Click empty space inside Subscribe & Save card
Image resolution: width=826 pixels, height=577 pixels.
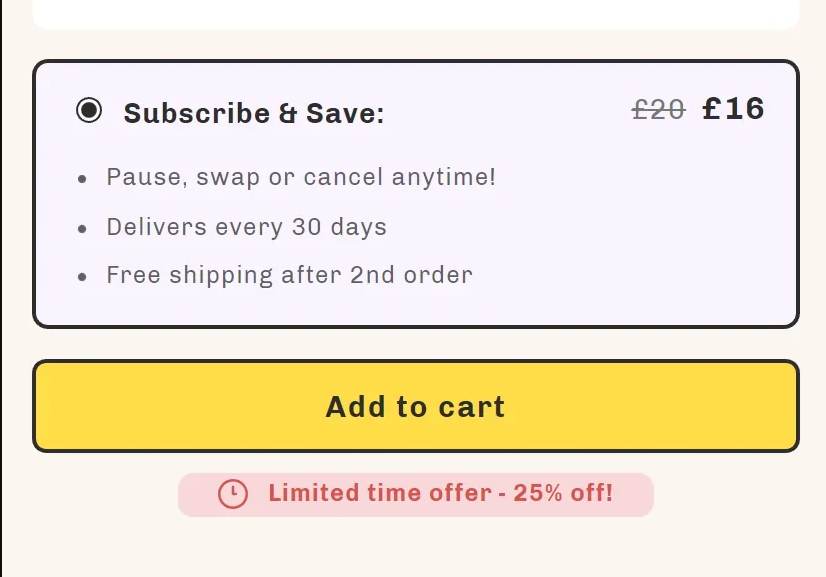point(632,227)
